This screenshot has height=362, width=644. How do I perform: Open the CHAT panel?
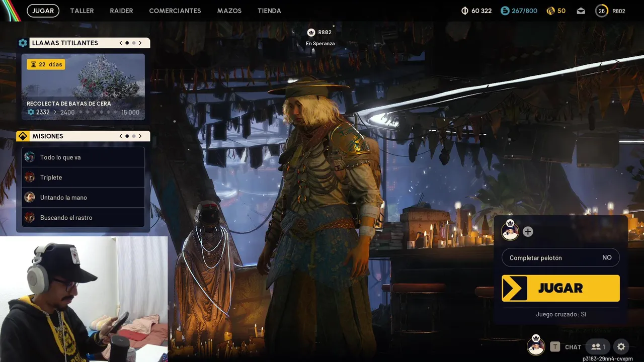click(x=573, y=347)
